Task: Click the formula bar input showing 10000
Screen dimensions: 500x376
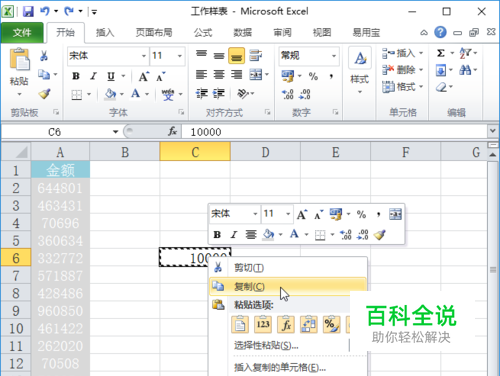Action: tap(334, 132)
